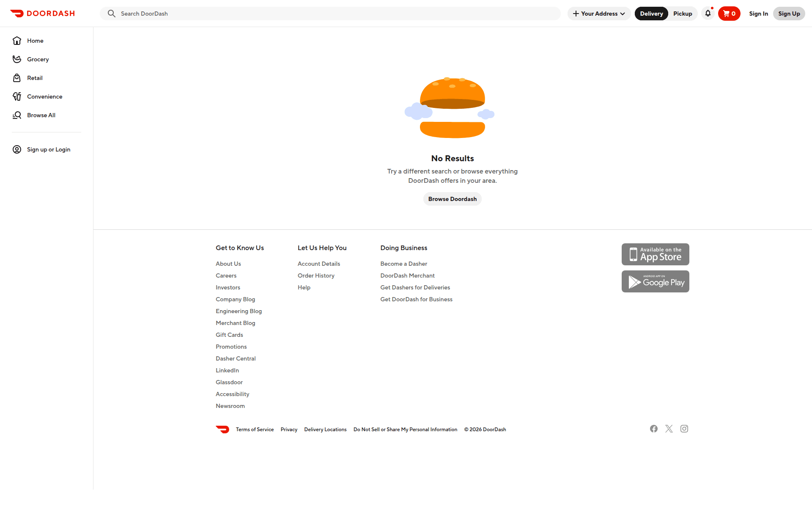Viewport: 812px width, 515px height.
Task: Open the Gift Cards link
Action: 229,335
